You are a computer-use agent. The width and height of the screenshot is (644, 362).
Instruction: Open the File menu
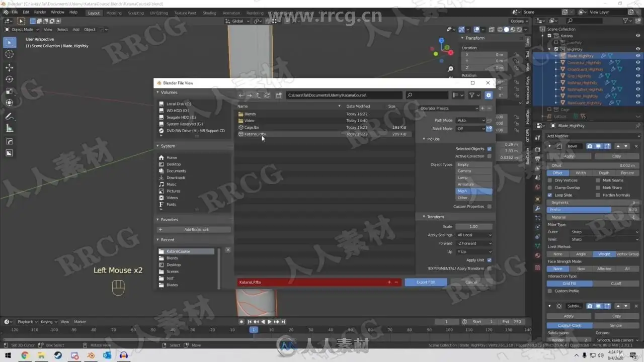(14, 12)
